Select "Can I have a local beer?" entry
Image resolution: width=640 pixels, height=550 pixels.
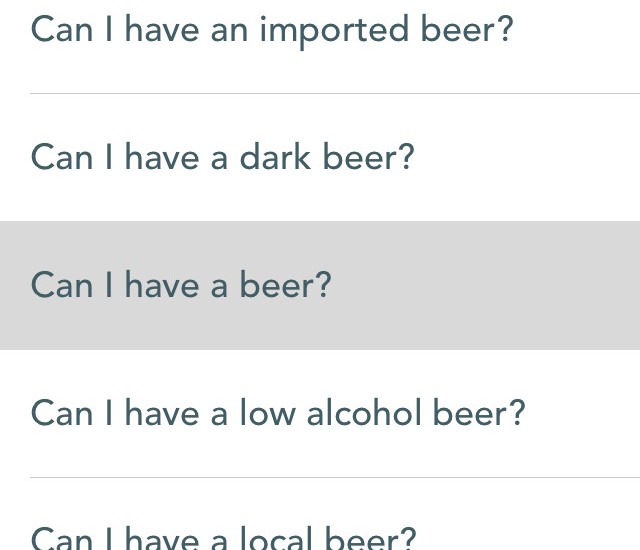[x=223, y=536]
